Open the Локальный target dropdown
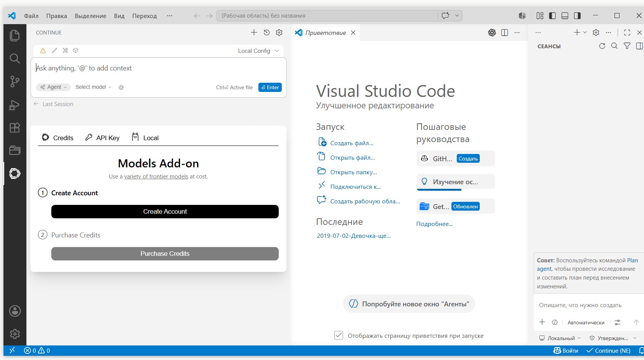644x360 pixels. [560, 338]
